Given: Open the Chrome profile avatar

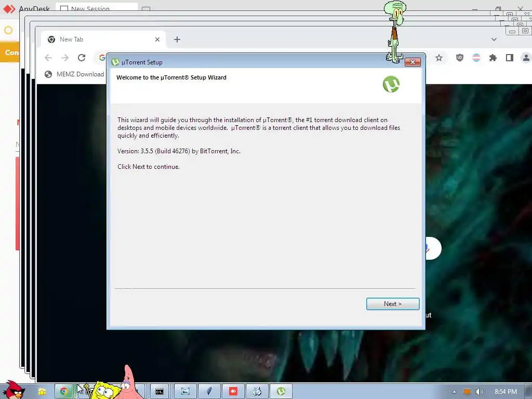Looking at the screenshot, I should coord(526,58).
